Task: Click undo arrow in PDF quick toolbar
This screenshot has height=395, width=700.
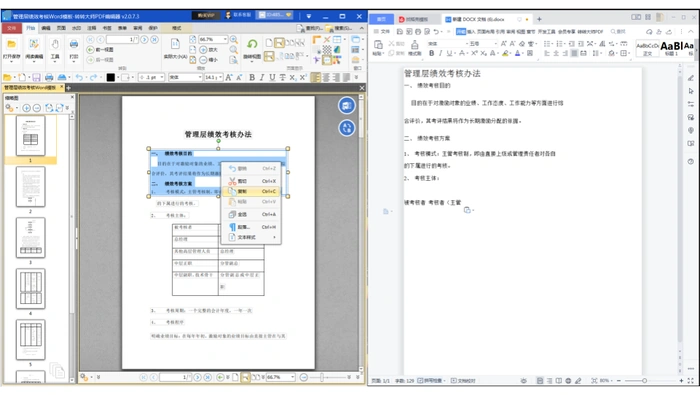Action: point(79,78)
